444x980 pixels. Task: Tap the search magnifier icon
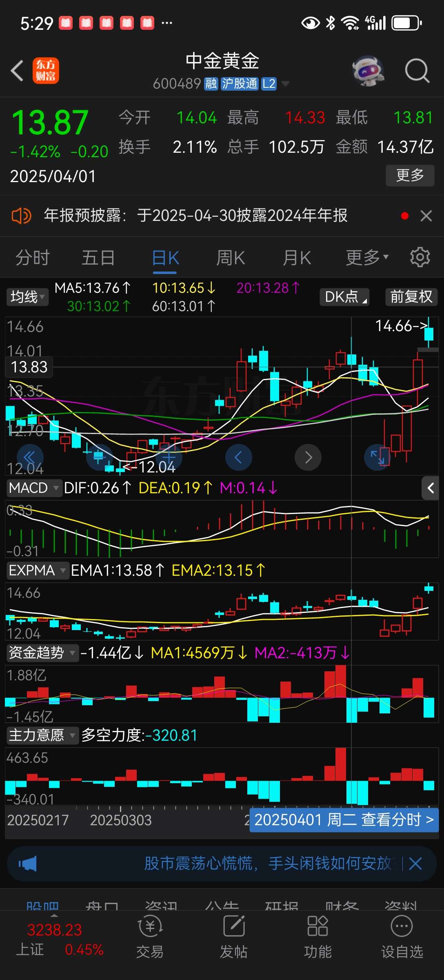[x=417, y=71]
